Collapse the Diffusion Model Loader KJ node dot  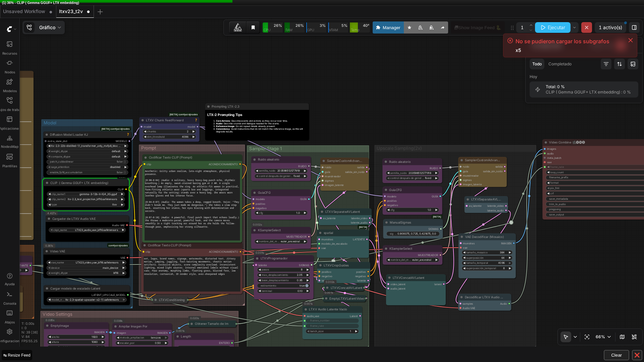[x=47, y=135]
